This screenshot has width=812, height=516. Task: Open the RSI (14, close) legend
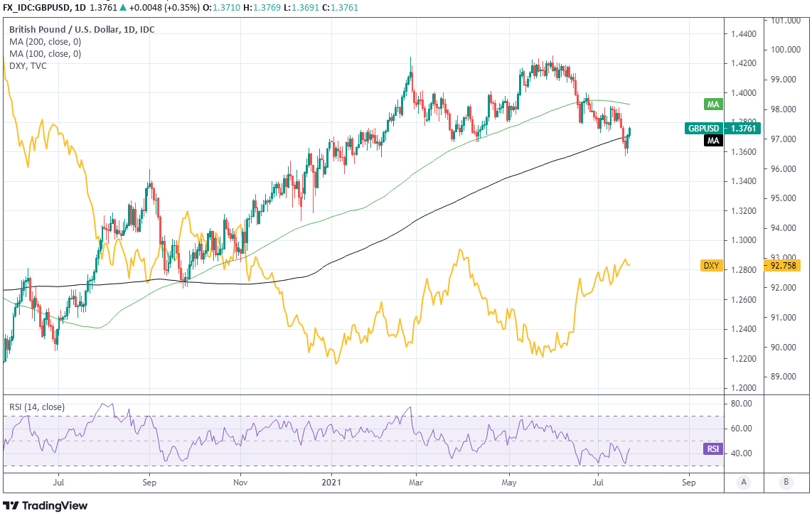37,407
